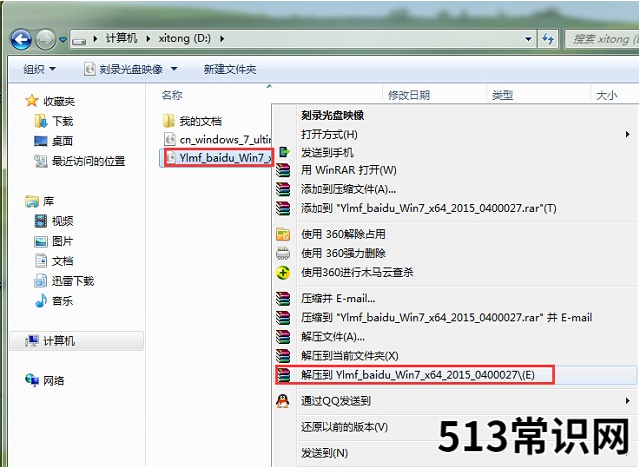The width and height of the screenshot is (639, 467).
Task: Open the 音乐 library
Action: point(54,301)
